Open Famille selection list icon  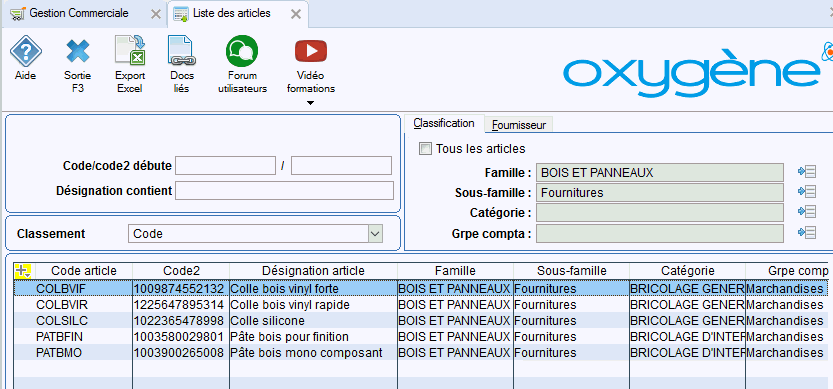(x=806, y=172)
